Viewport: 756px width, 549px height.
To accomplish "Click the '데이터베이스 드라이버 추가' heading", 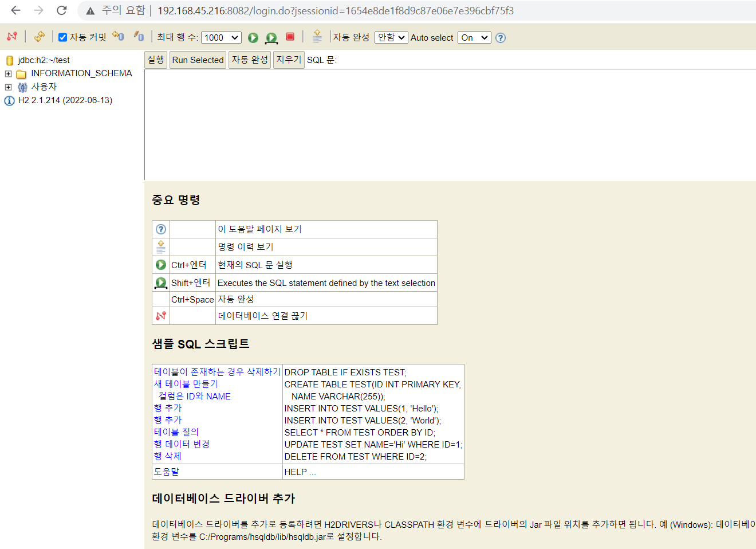I will (223, 499).
